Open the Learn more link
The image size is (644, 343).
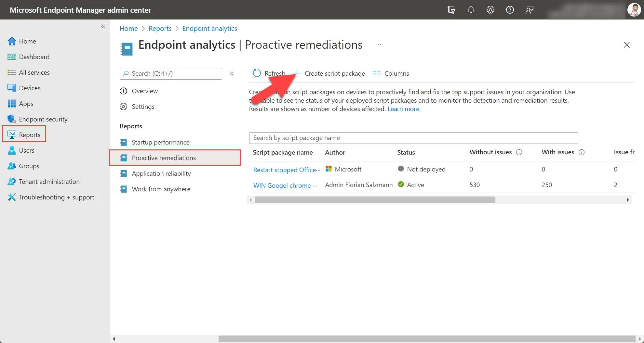(404, 109)
